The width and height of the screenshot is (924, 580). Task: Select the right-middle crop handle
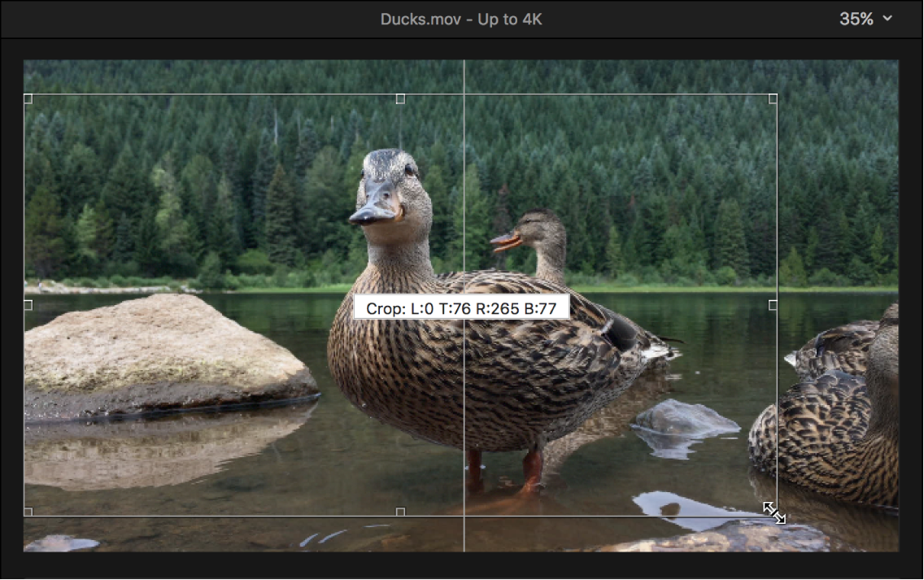pyautogui.click(x=773, y=305)
